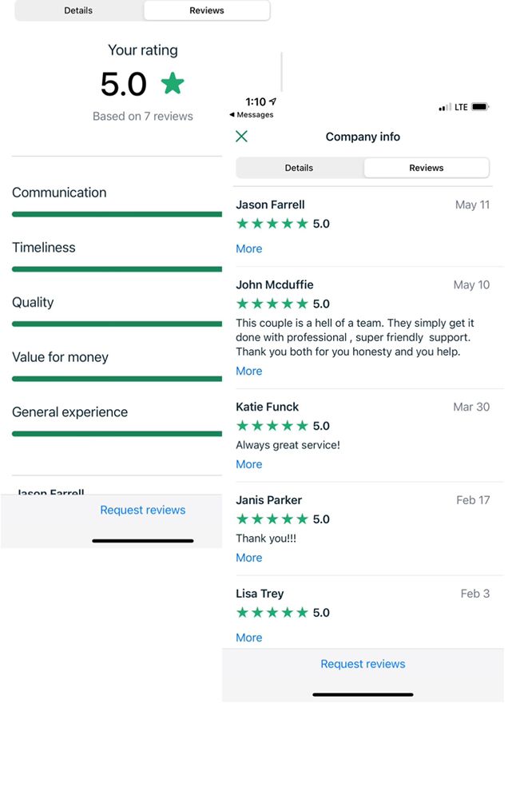Open Details tab above Your rating

[78, 10]
